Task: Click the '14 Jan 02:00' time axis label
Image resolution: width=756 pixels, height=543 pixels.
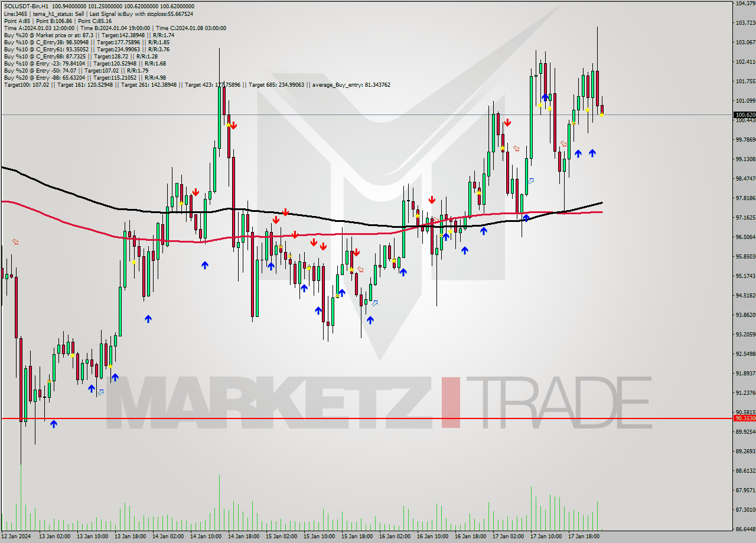Action: pos(167,536)
